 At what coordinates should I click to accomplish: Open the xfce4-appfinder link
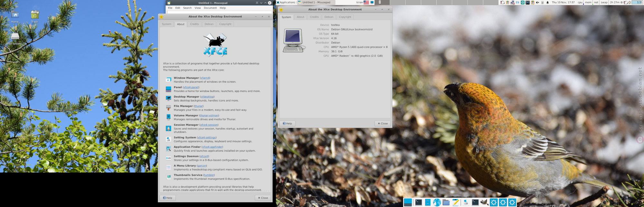click(212, 147)
